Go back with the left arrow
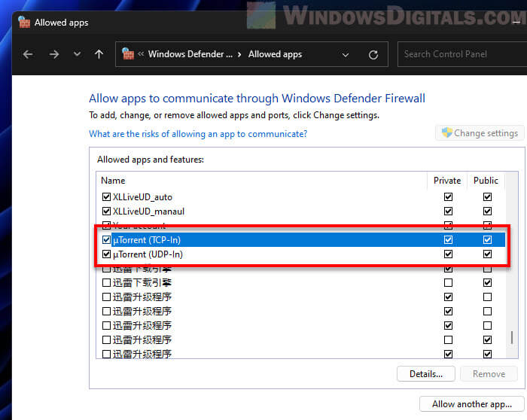527x420 pixels. click(x=28, y=54)
